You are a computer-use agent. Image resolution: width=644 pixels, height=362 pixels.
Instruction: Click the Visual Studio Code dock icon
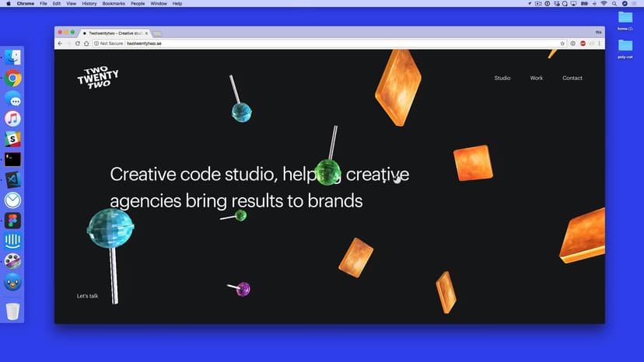pyautogui.click(x=12, y=179)
